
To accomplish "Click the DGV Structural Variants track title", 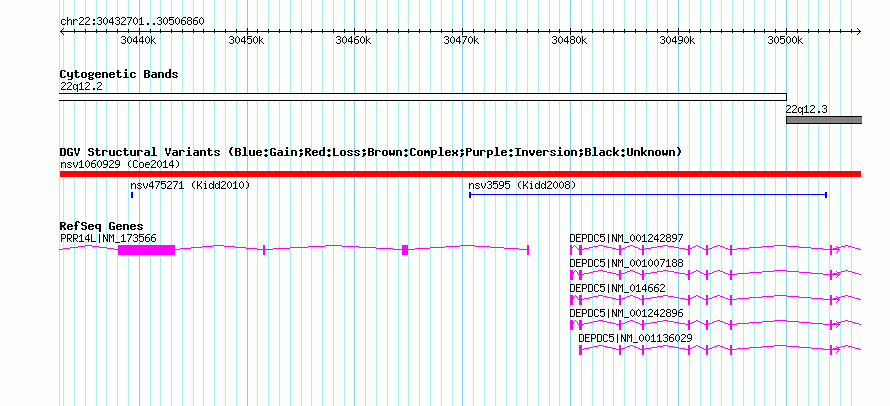I will (371, 152).
